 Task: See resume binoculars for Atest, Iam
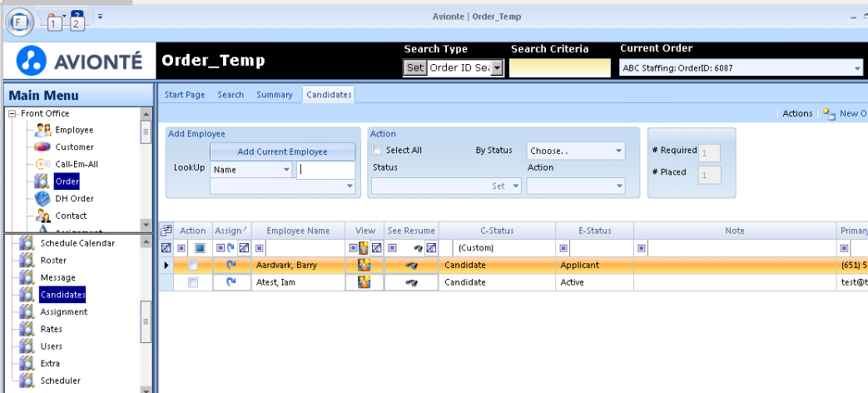pyautogui.click(x=411, y=283)
